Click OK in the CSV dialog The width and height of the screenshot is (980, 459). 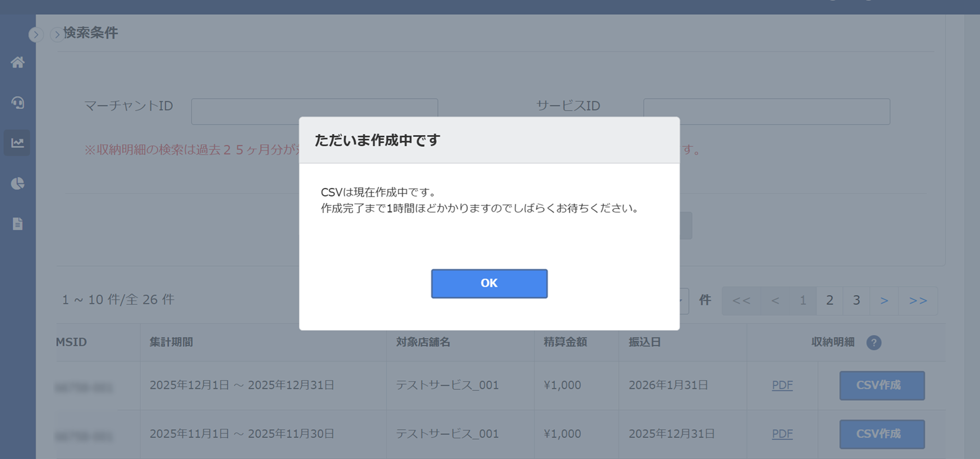point(489,283)
